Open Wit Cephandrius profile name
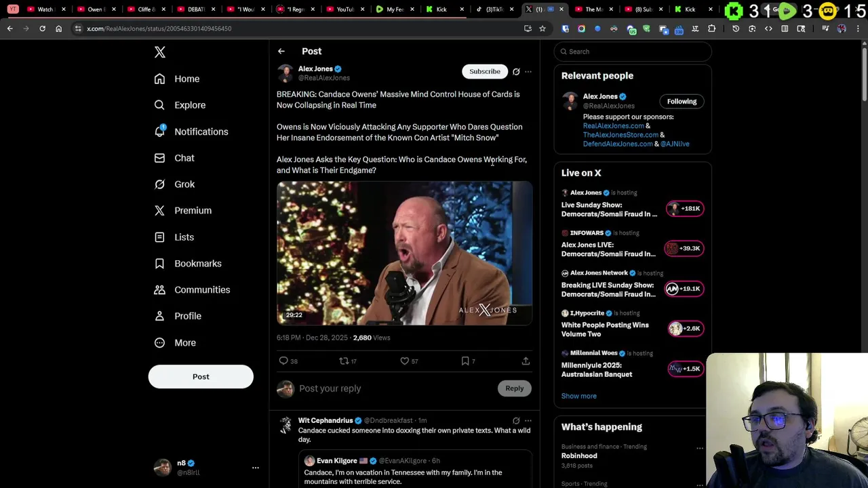Screen dimensions: 868x488 pyautogui.click(x=325, y=421)
